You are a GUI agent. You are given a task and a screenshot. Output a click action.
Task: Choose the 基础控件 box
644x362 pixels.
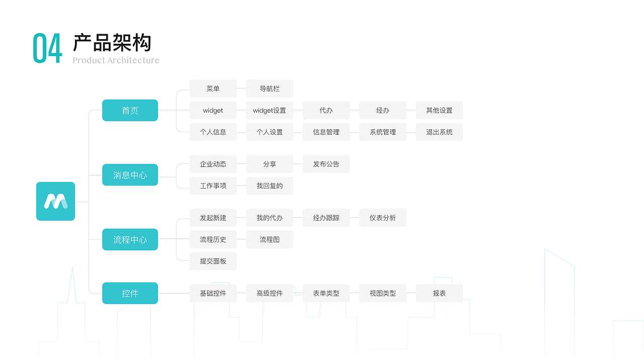tap(213, 293)
